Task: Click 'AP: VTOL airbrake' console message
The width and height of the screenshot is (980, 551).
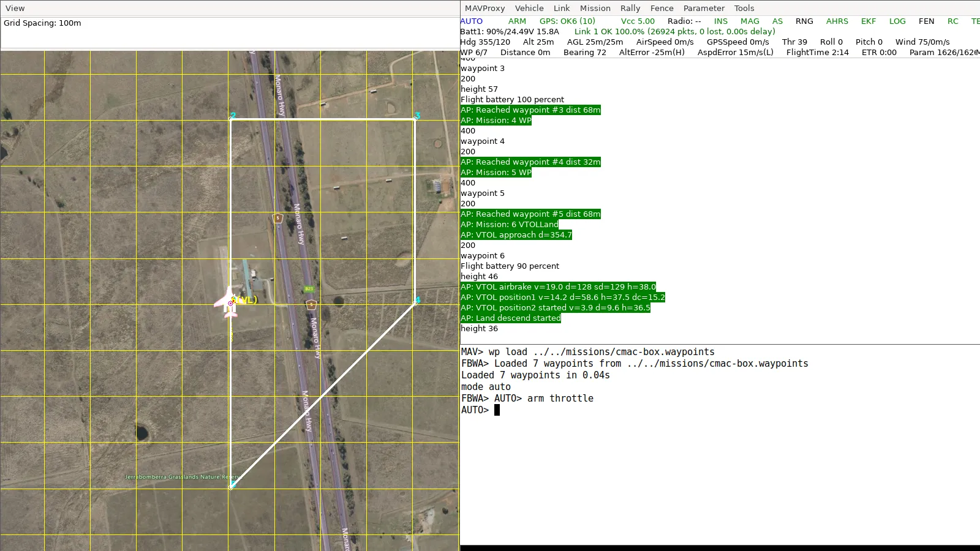Action: tap(558, 287)
